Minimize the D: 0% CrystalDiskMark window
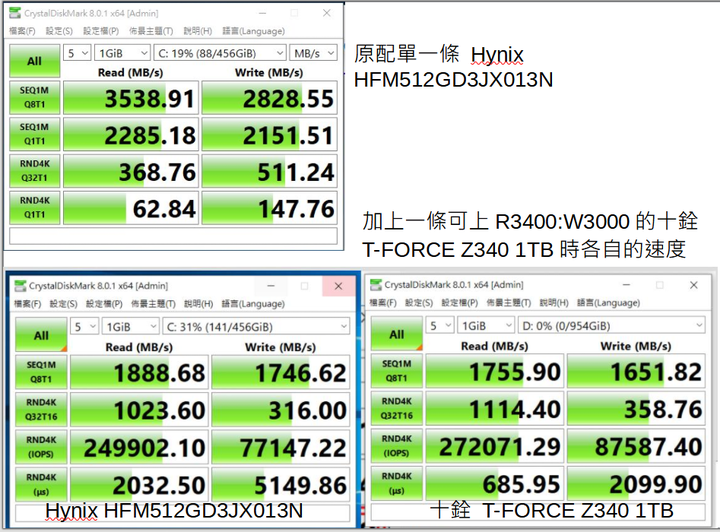This screenshot has width=720, height=532. pyautogui.click(x=626, y=285)
